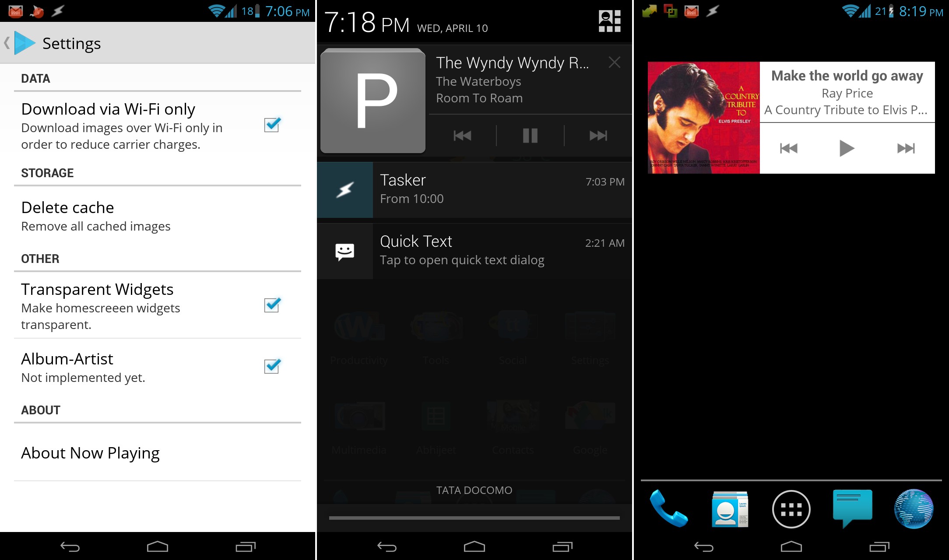Dismiss the Waterboys Pandora notification
949x560 pixels.
pyautogui.click(x=615, y=62)
